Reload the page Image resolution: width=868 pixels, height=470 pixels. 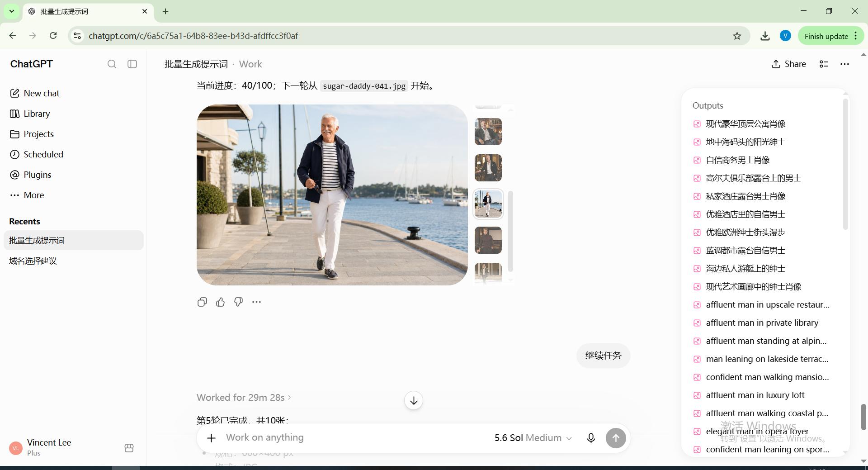[x=53, y=36]
